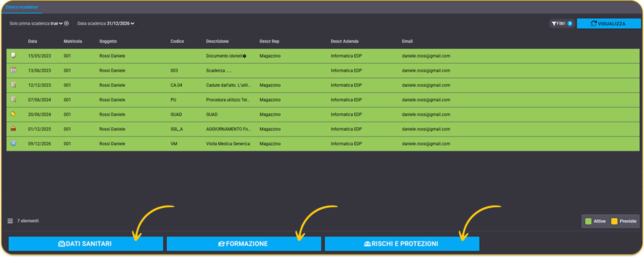Image resolution: width=644 pixels, height=257 pixels.
Task: Sort by the Data column header
Action: [x=32, y=41]
